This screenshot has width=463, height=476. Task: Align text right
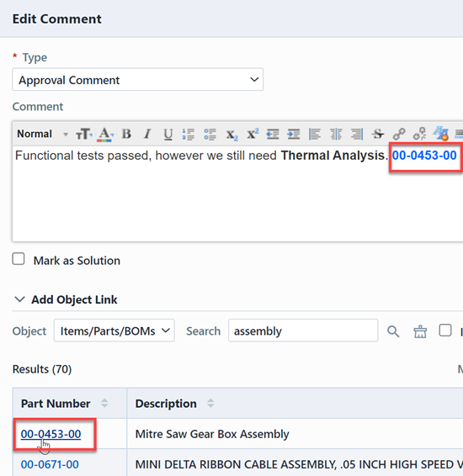[357, 134]
